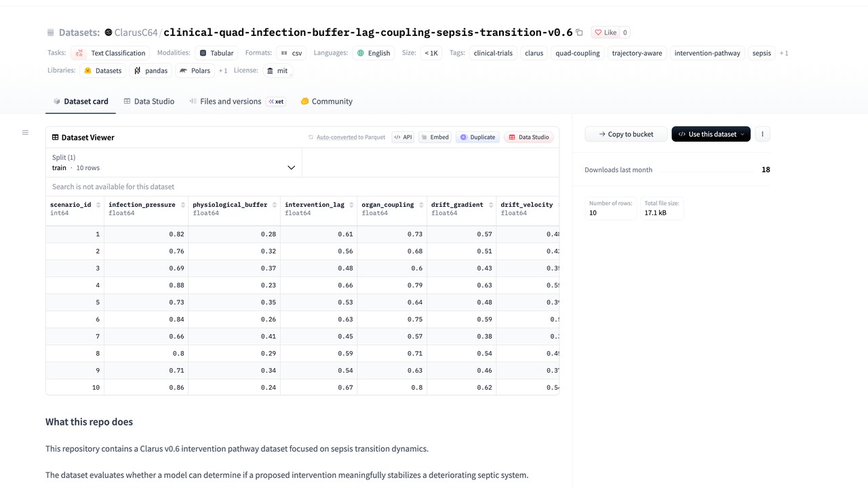Show the +1 additional libraries

(x=223, y=70)
